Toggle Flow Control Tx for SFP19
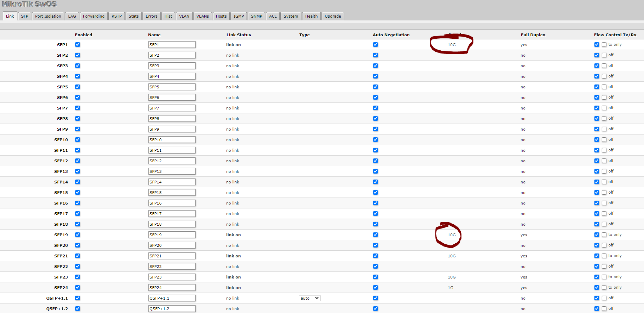This screenshot has height=313, width=644. (597, 234)
